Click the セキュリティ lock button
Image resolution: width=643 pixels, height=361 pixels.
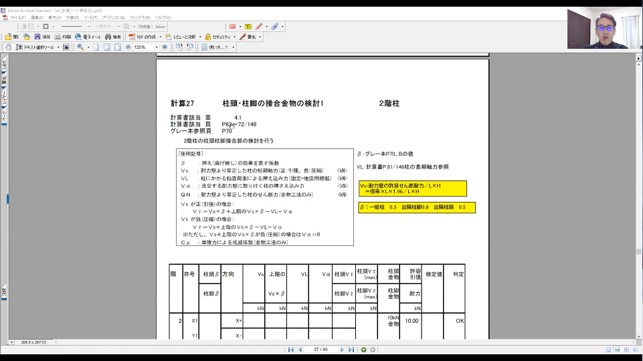(218, 37)
